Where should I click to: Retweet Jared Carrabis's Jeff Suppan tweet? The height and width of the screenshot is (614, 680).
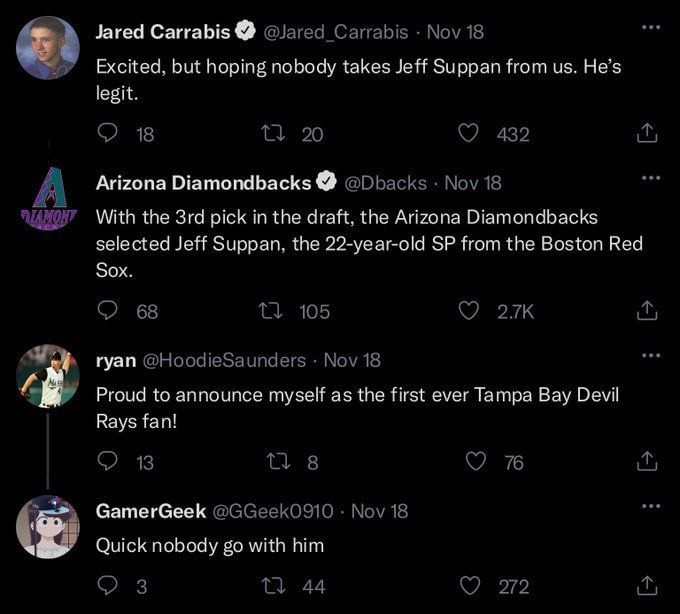coord(272,133)
